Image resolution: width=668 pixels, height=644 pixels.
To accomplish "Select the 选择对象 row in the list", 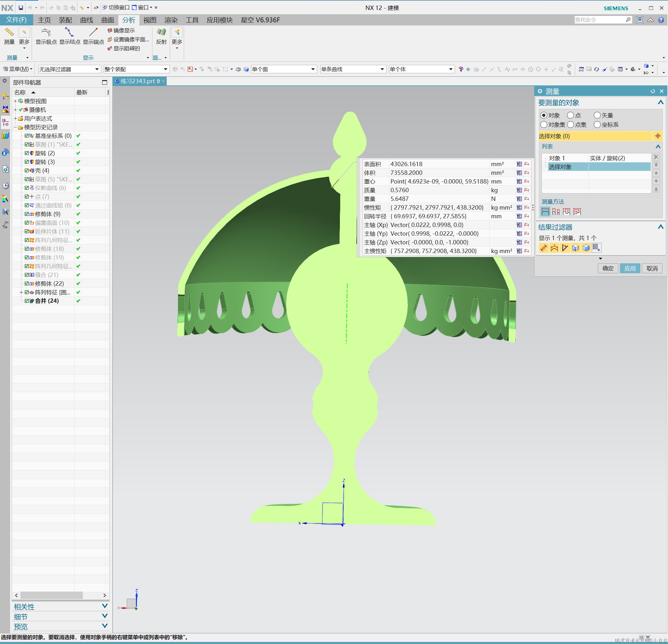I will coord(599,167).
